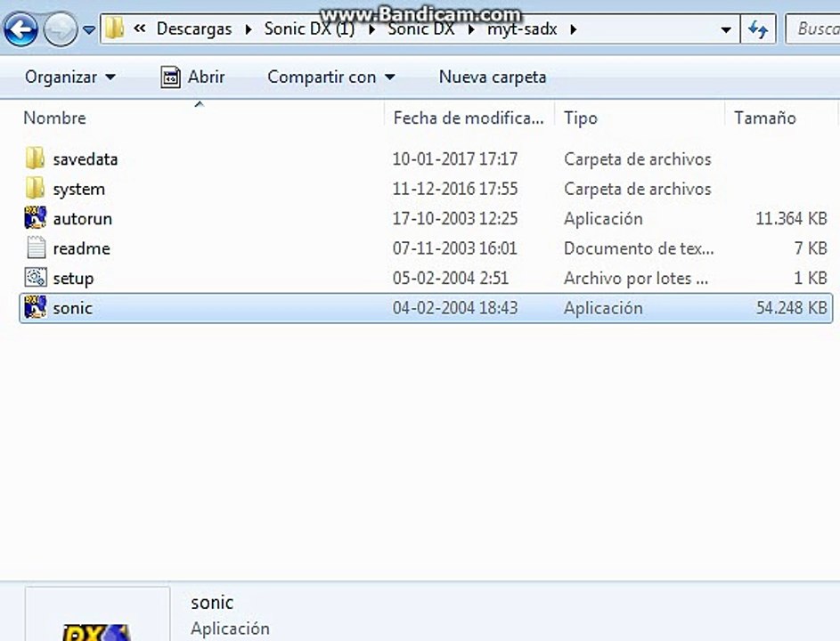Viewport: 840px width, 641px height.
Task: Click the savedata file name
Action: tap(86, 159)
